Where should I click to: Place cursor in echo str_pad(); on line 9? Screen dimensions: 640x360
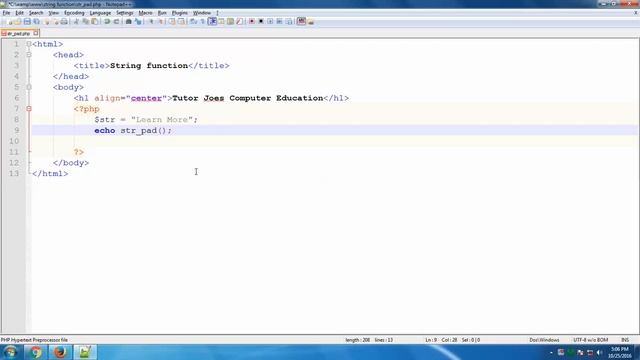pos(133,130)
